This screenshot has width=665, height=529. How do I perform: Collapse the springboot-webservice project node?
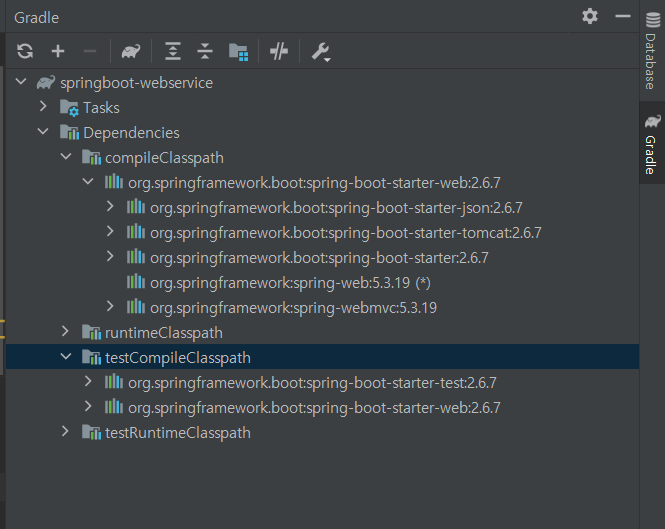point(21,81)
